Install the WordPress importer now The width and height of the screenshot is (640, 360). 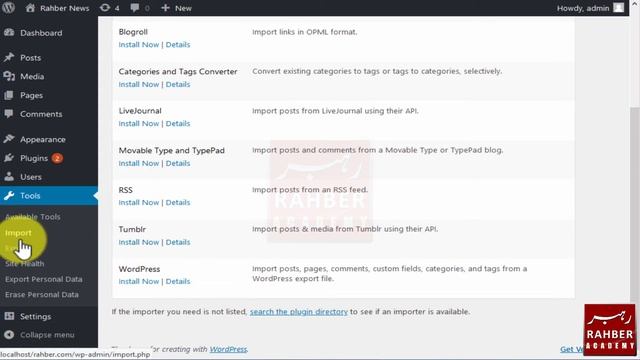[139, 281]
